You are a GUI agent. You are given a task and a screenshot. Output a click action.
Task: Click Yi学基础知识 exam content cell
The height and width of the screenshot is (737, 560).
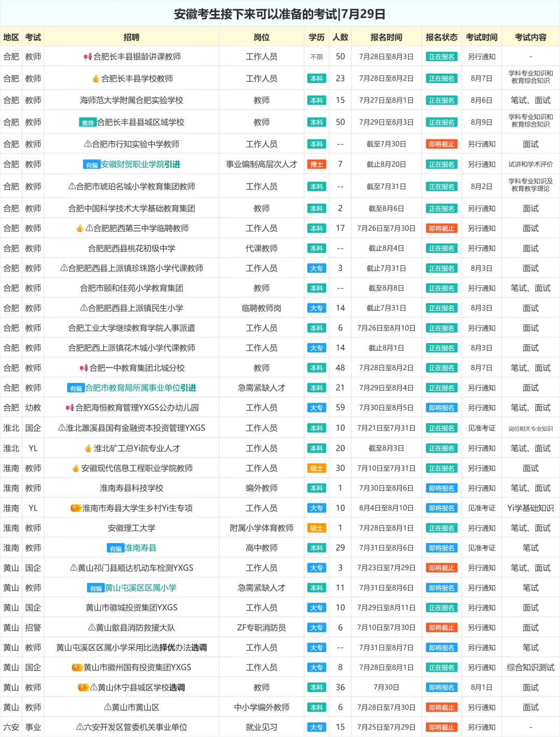point(530,508)
